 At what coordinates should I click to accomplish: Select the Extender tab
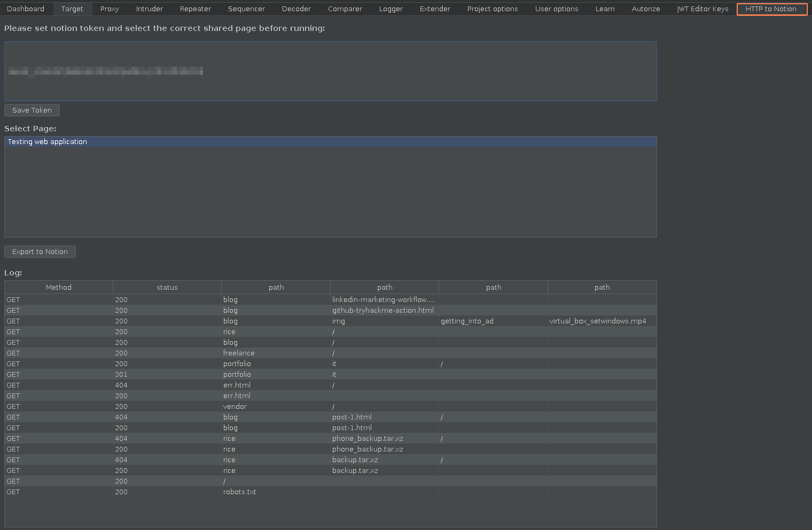435,9
